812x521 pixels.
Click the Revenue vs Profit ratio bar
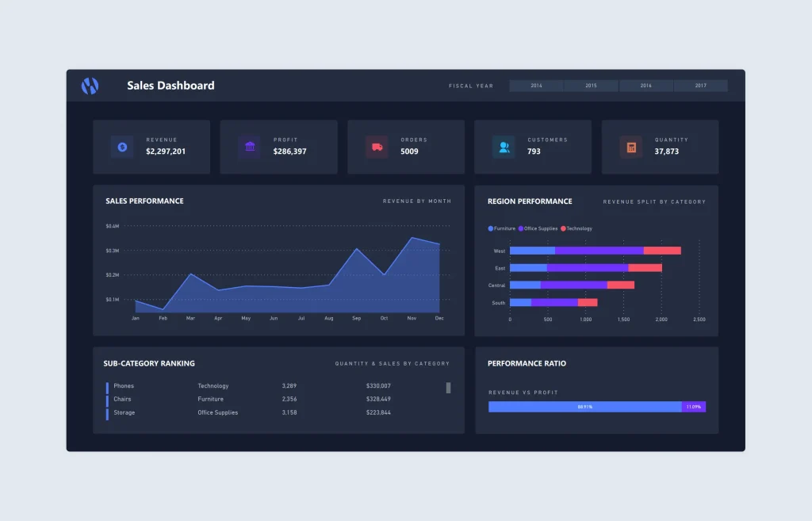click(x=596, y=407)
